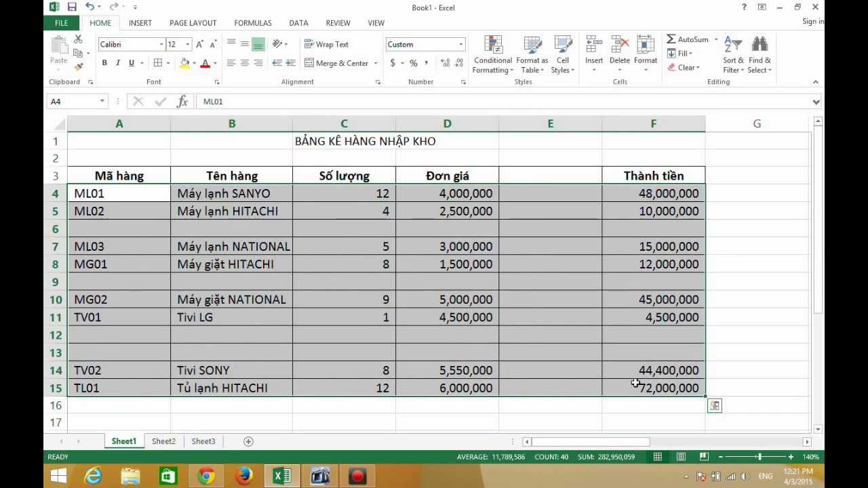Viewport: 868px width, 488px height.
Task: Open Find & Select
Action: (x=759, y=55)
